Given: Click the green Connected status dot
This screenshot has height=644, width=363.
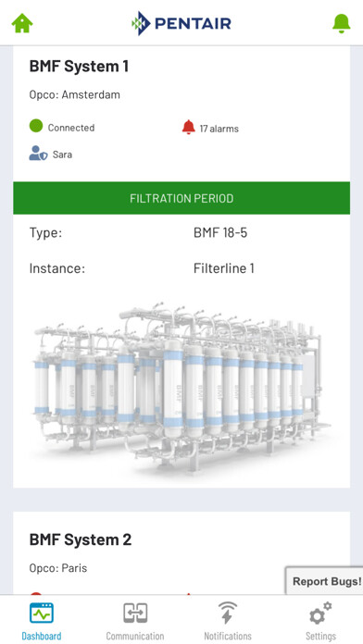Looking at the screenshot, I should (x=36, y=126).
